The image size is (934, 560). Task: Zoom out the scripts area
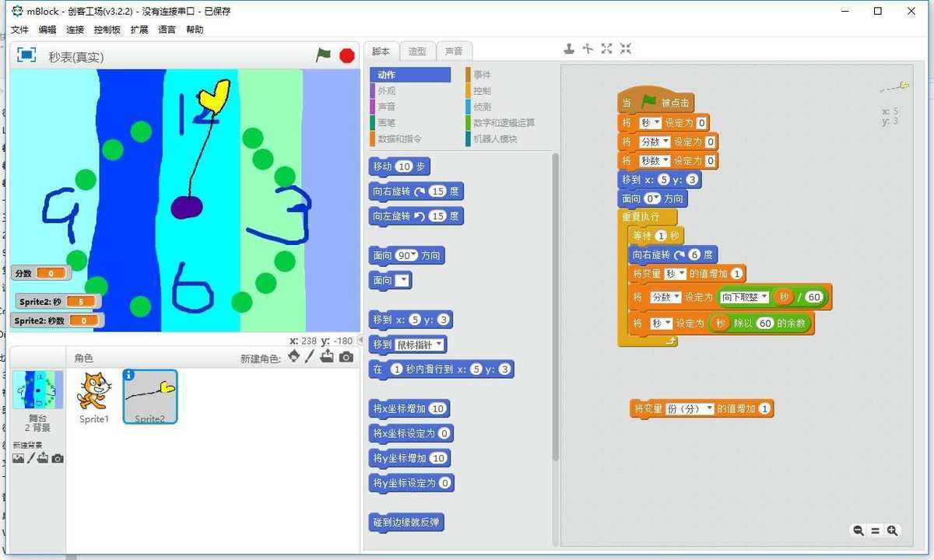point(859,530)
